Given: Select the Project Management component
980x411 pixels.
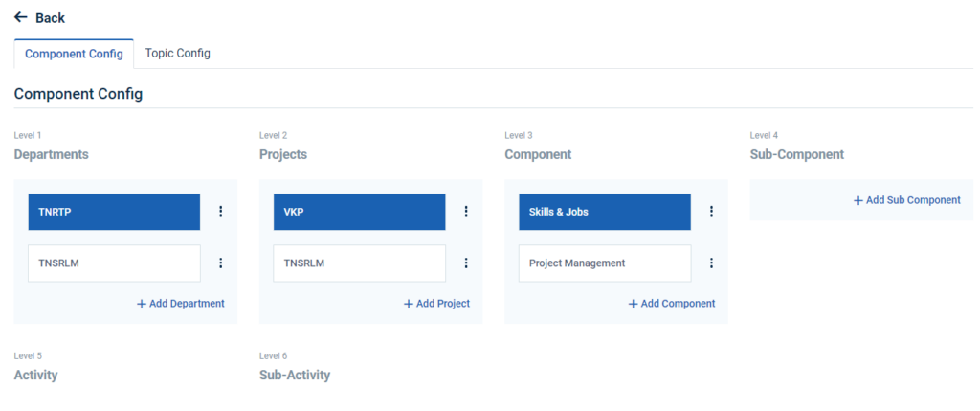Looking at the screenshot, I should pos(604,263).
